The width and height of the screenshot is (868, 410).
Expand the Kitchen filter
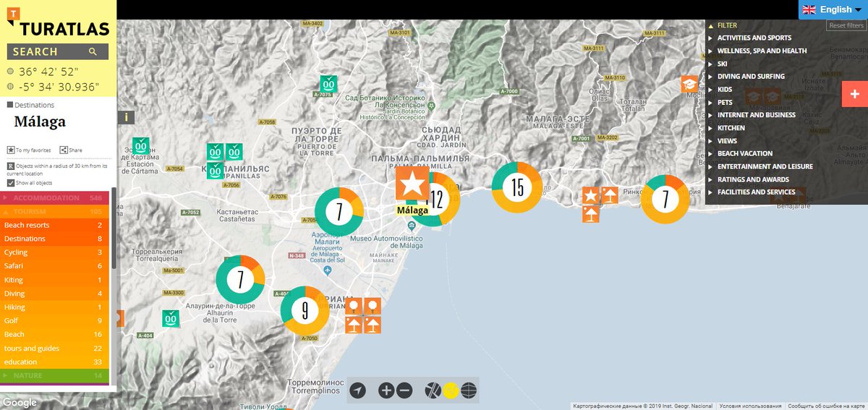(731, 128)
